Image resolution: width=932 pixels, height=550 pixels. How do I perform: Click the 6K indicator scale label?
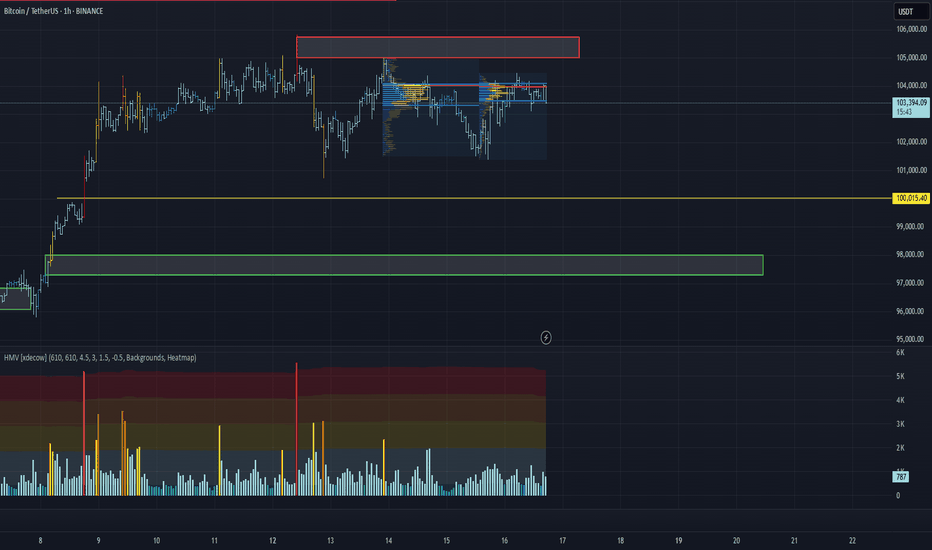point(900,353)
